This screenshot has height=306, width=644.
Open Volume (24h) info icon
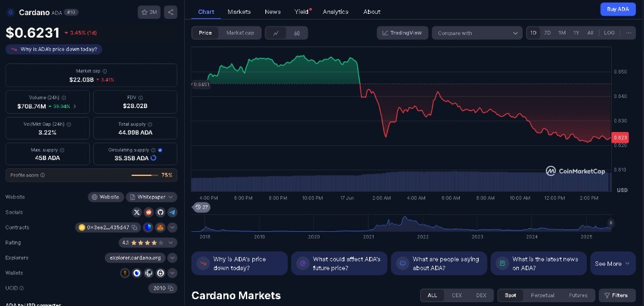pos(64,97)
